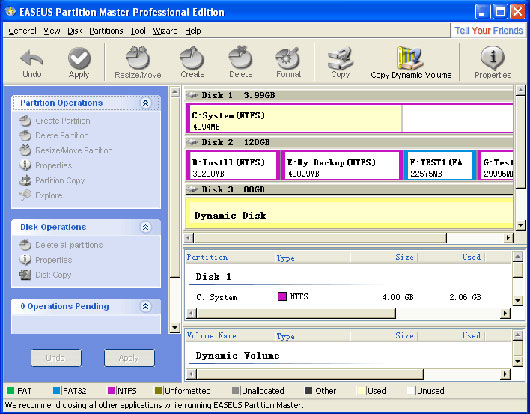Click the Dynamic Volume group heading
The height and width of the screenshot is (414, 530).
[237, 356]
